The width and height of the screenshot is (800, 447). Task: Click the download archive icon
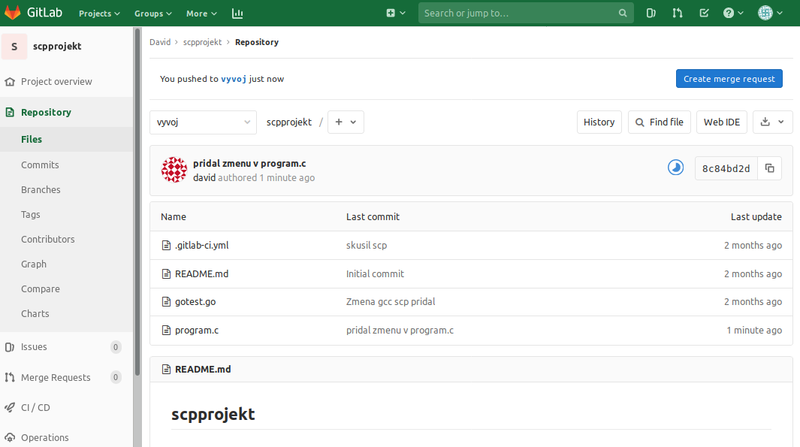pyautogui.click(x=765, y=122)
